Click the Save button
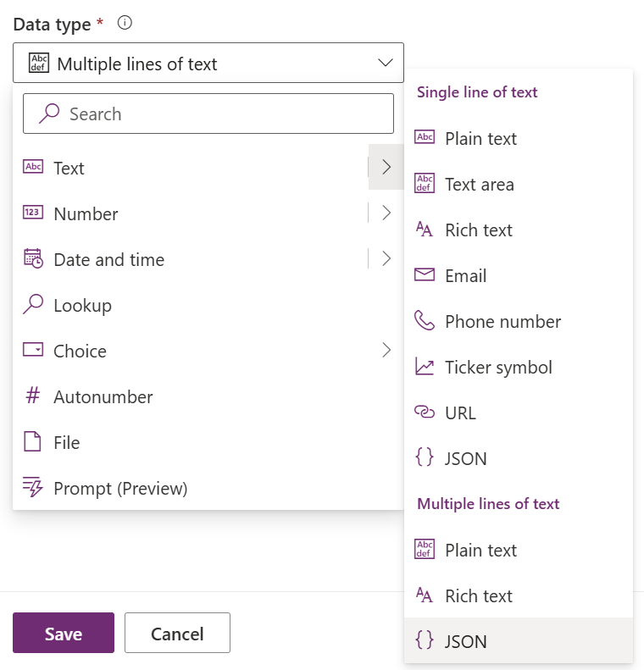This screenshot has width=644, height=670. [x=64, y=634]
